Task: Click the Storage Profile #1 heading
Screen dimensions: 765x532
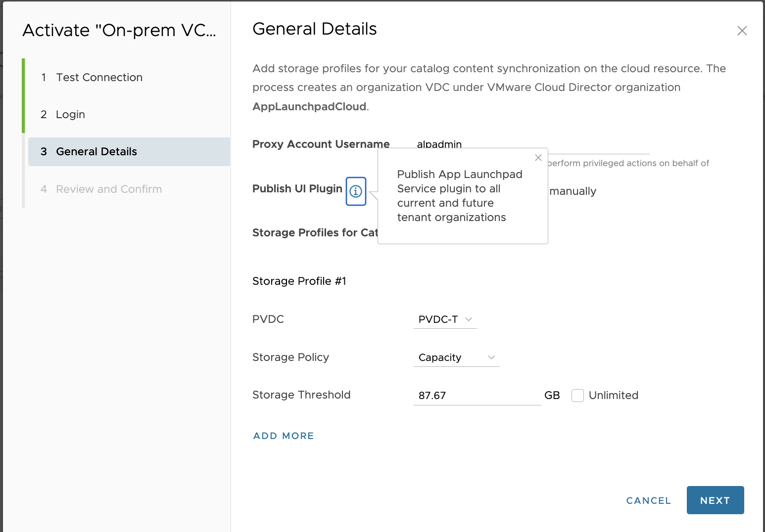Action: [x=299, y=281]
